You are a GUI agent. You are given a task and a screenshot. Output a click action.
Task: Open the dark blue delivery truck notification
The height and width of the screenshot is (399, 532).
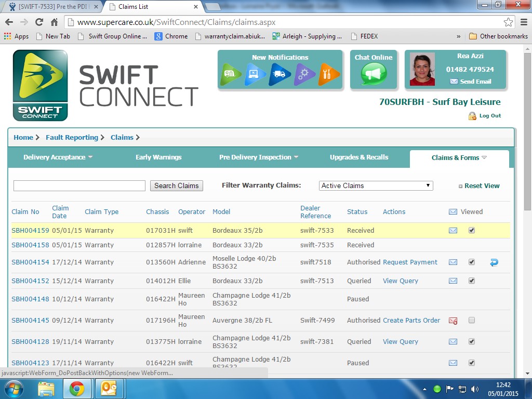280,74
